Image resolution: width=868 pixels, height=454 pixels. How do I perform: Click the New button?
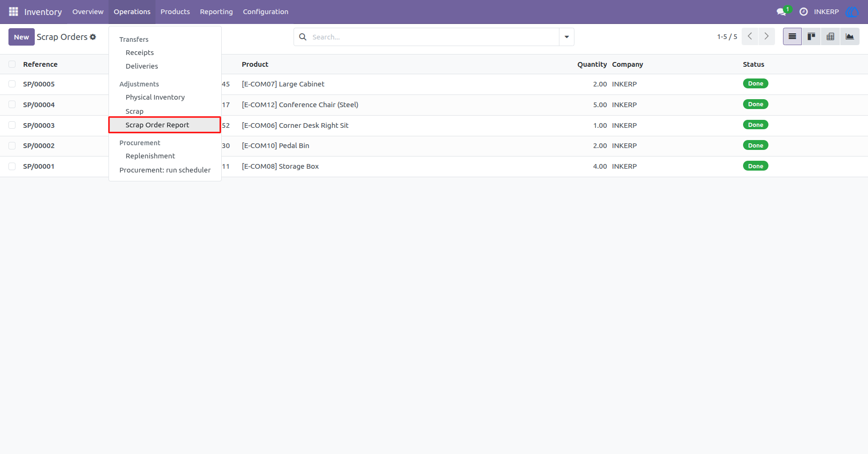coord(22,37)
